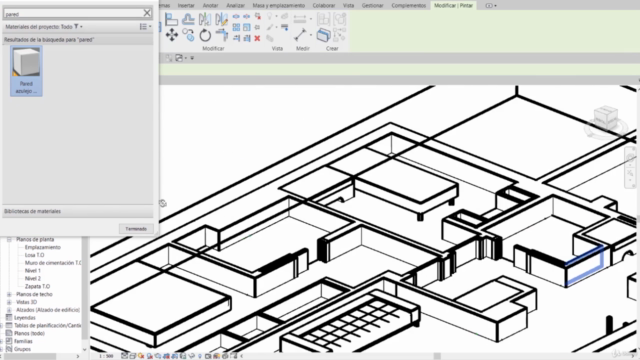Select Trim/Extend to Corner tool

tap(222, 35)
